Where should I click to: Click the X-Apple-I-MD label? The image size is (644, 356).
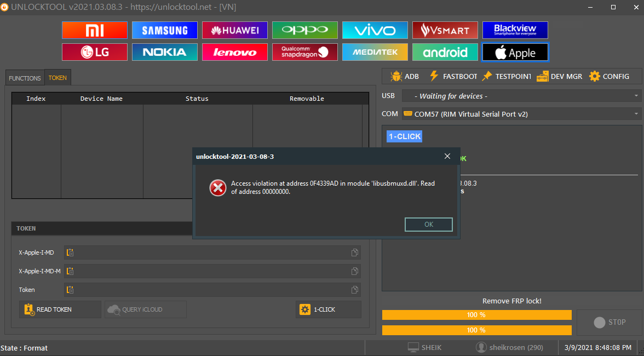[x=36, y=252]
